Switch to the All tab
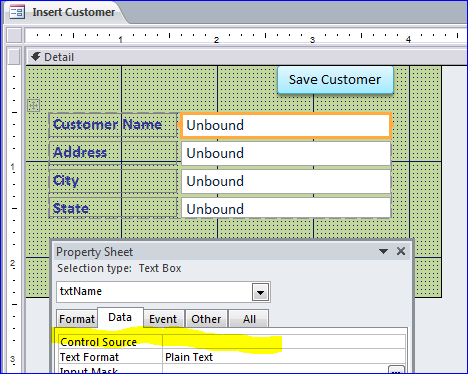Screen dimensions: 468x374 pos(249,319)
